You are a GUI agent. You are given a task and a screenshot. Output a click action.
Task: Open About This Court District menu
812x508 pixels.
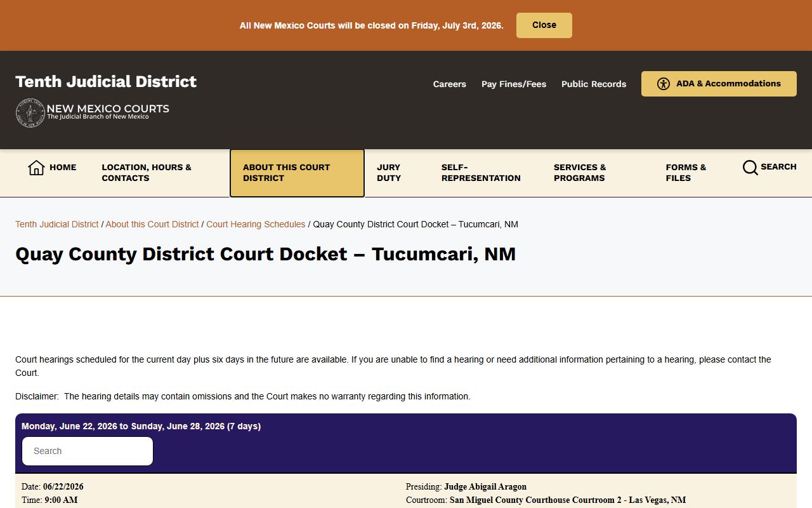(x=297, y=173)
